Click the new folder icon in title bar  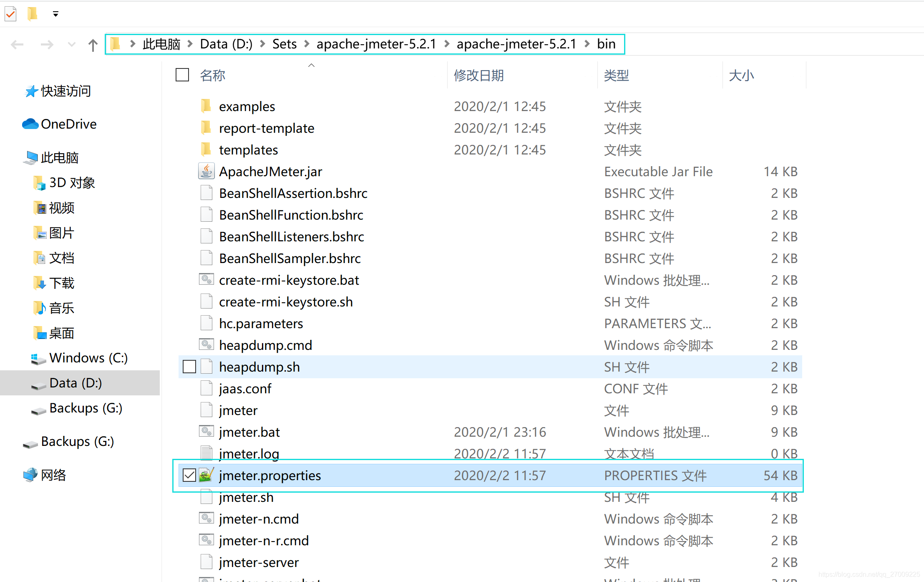[33, 14]
